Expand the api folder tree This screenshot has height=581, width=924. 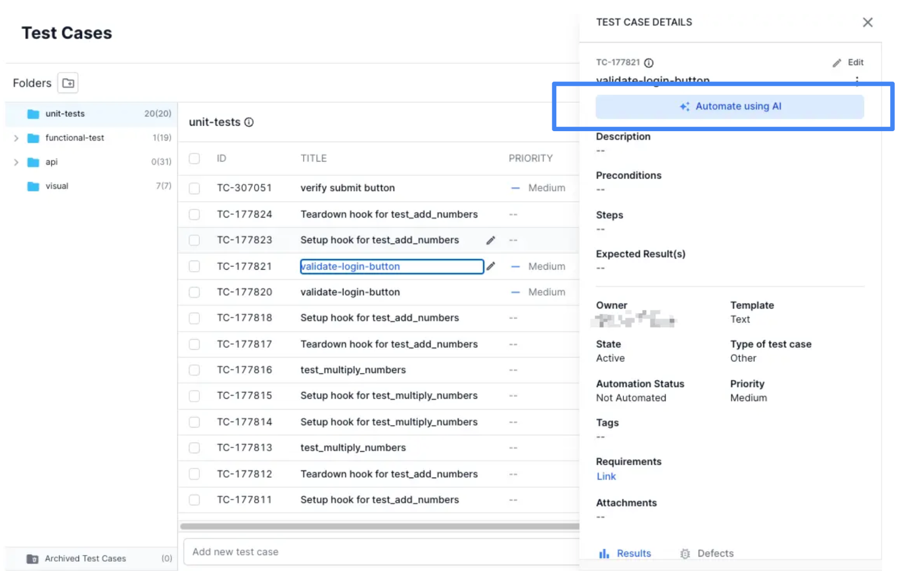16,162
